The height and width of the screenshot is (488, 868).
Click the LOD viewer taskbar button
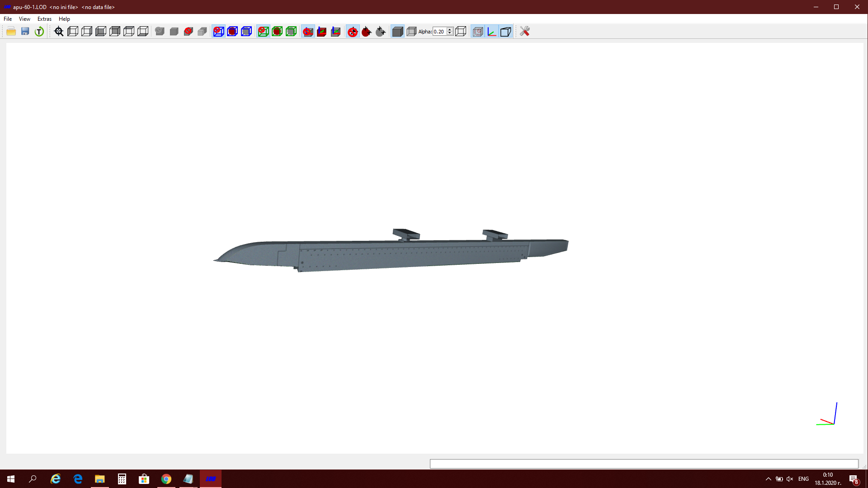(211, 479)
